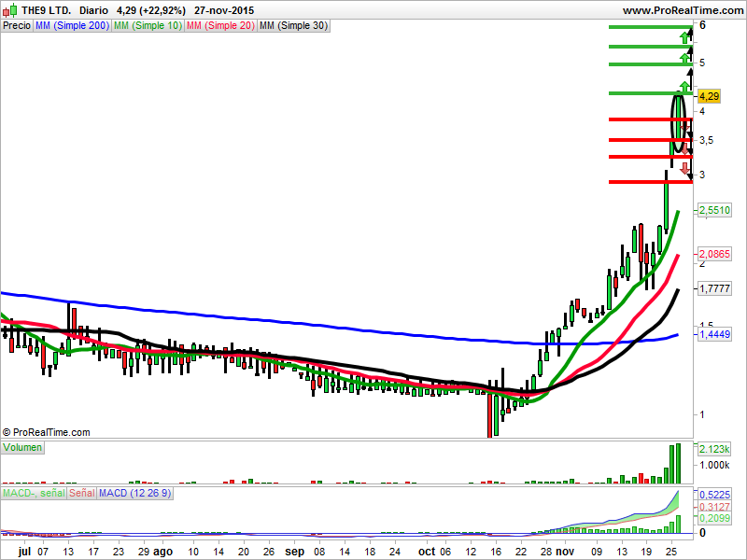Click the candlestick icon beside THE9 LTD.
Image resolution: width=747 pixels, height=560 pixels.
pyautogui.click(x=9, y=9)
